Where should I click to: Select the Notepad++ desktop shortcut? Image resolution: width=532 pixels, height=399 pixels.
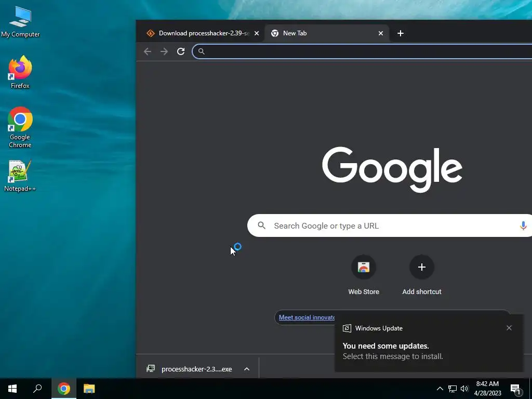[20, 176]
